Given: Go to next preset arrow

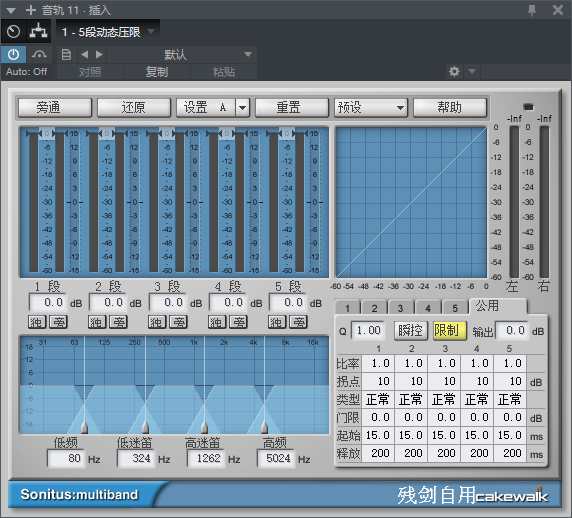Looking at the screenshot, I should tap(99, 55).
